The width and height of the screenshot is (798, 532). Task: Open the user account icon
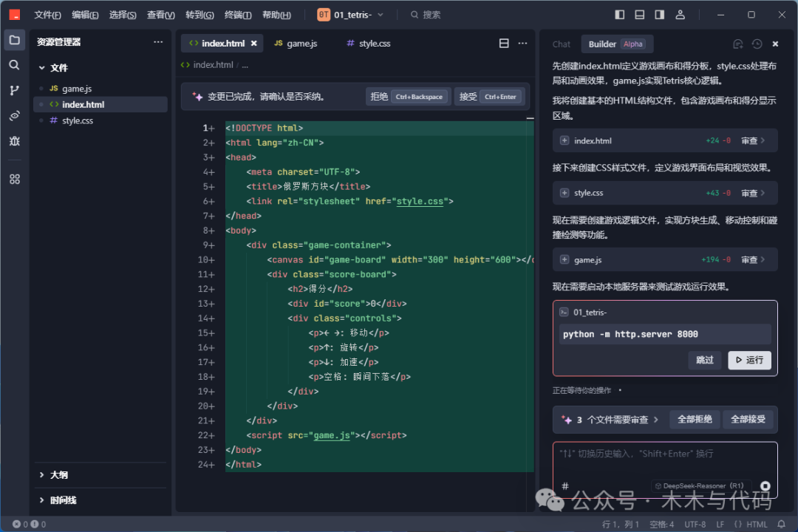pyautogui.click(x=680, y=15)
